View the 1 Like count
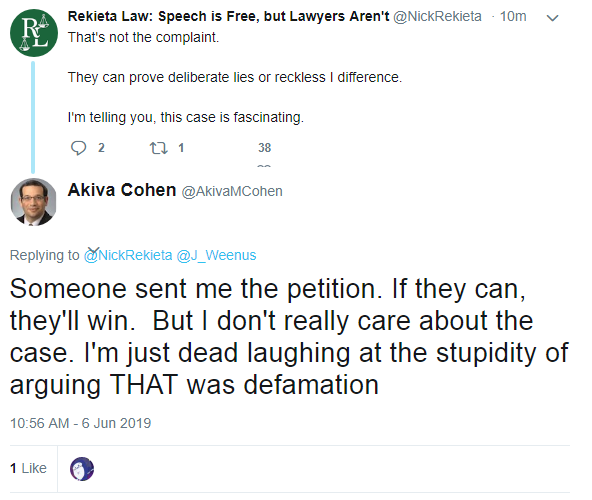592x500 pixels. tap(28, 468)
